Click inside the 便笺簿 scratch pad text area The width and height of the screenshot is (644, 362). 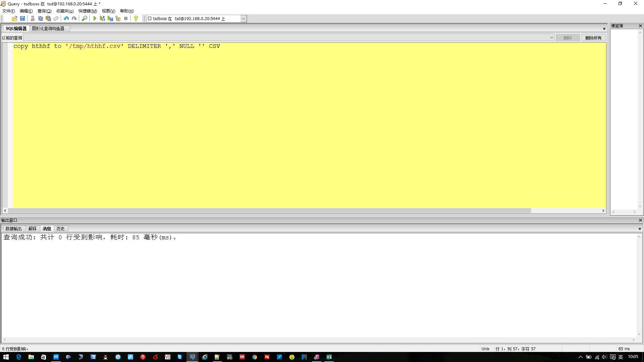pos(624,119)
